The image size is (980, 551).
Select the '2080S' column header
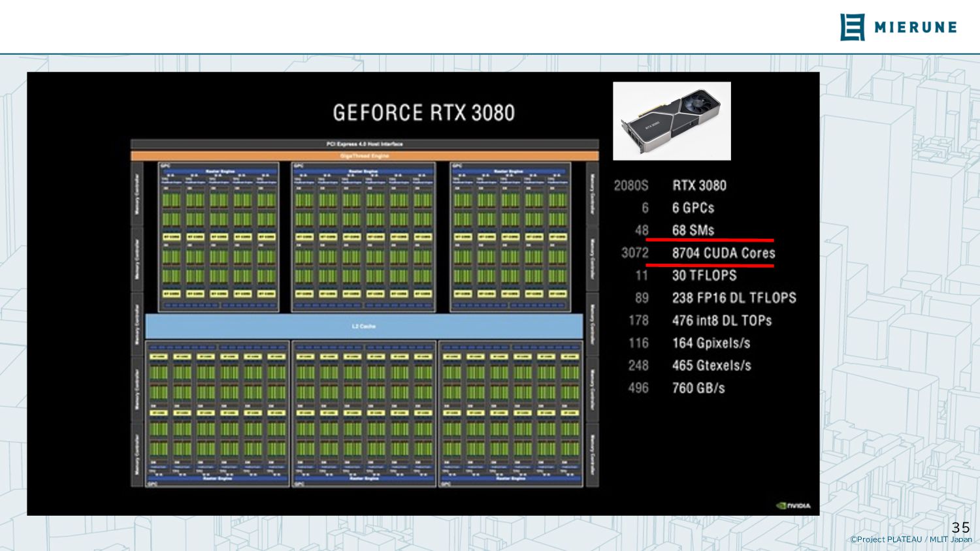tap(631, 185)
